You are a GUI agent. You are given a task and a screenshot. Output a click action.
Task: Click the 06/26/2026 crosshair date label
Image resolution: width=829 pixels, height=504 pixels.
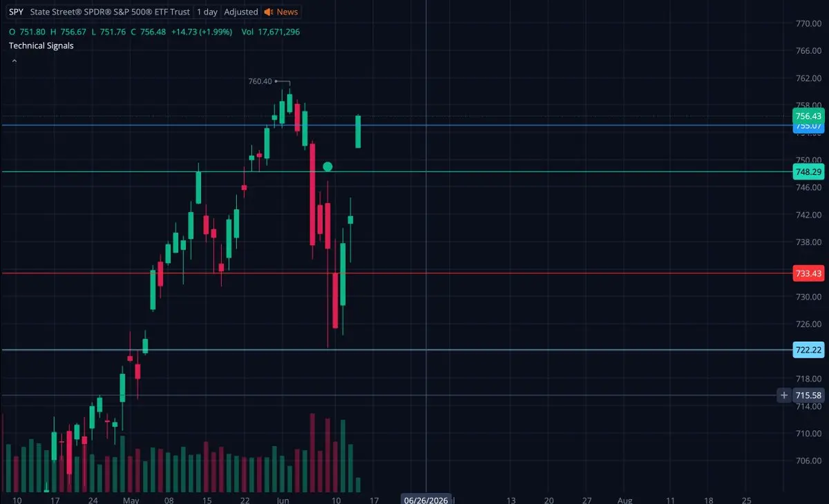pyautogui.click(x=426, y=499)
